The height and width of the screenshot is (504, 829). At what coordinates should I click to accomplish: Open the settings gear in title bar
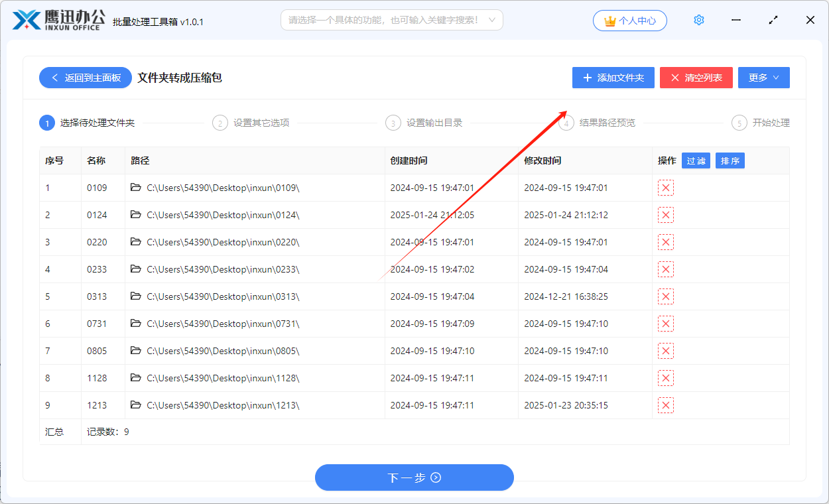[x=699, y=20]
